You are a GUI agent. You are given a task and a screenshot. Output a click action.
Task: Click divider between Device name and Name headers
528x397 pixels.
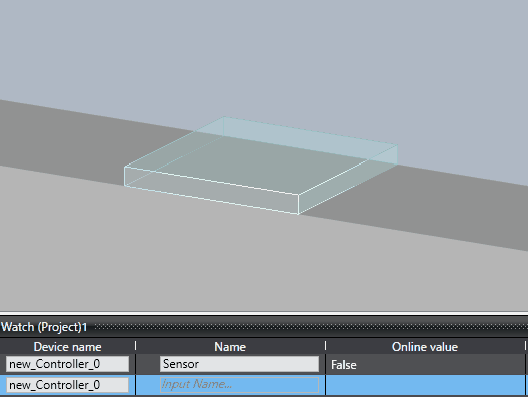click(x=136, y=346)
